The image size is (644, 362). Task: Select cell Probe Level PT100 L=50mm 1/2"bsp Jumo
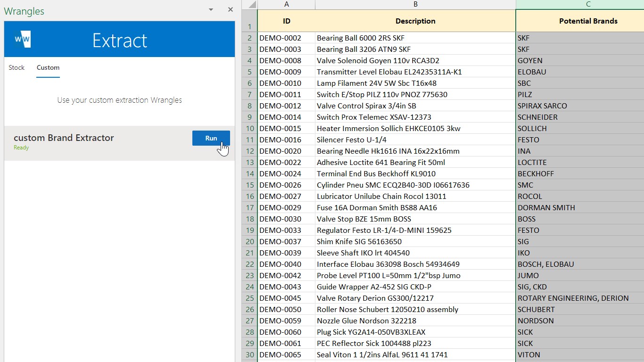(415, 275)
